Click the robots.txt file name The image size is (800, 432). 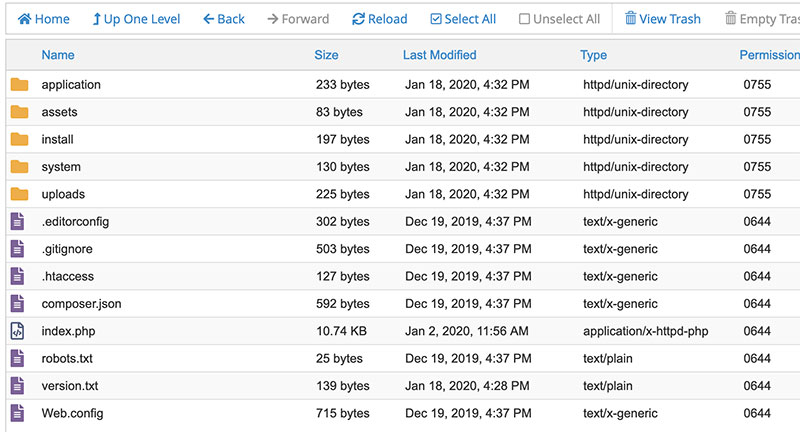point(67,358)
